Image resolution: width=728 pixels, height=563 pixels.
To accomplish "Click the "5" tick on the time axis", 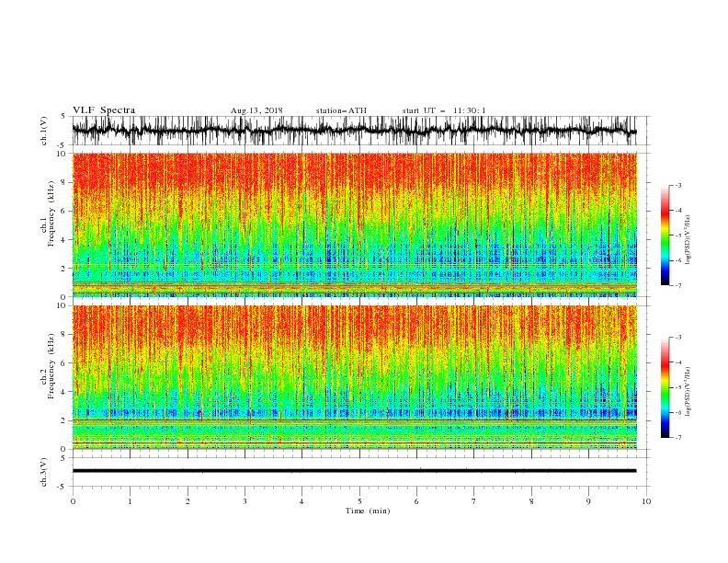I will point(359,501).
